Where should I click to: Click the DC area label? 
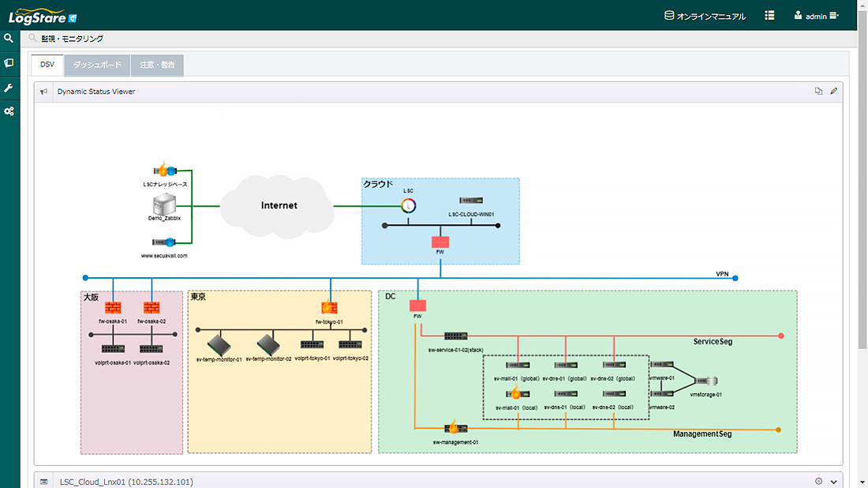[x=391, y=296]
